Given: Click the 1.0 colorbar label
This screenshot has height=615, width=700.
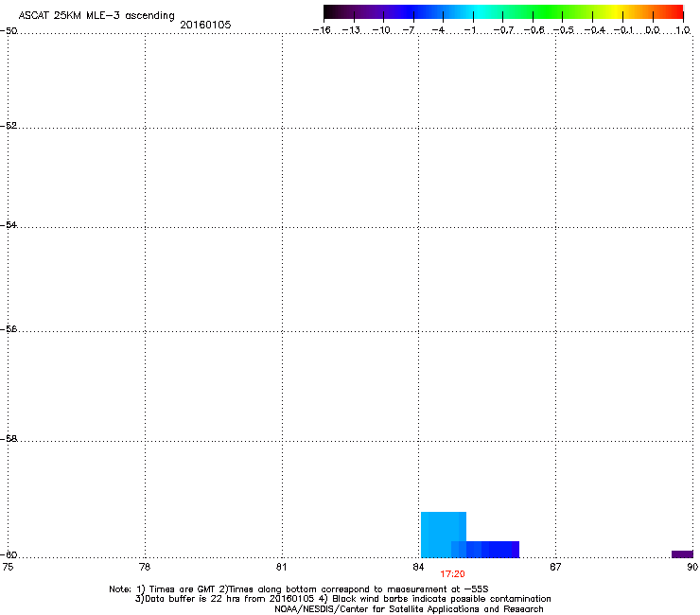Looking at the screenshot, I should (683, 30).
